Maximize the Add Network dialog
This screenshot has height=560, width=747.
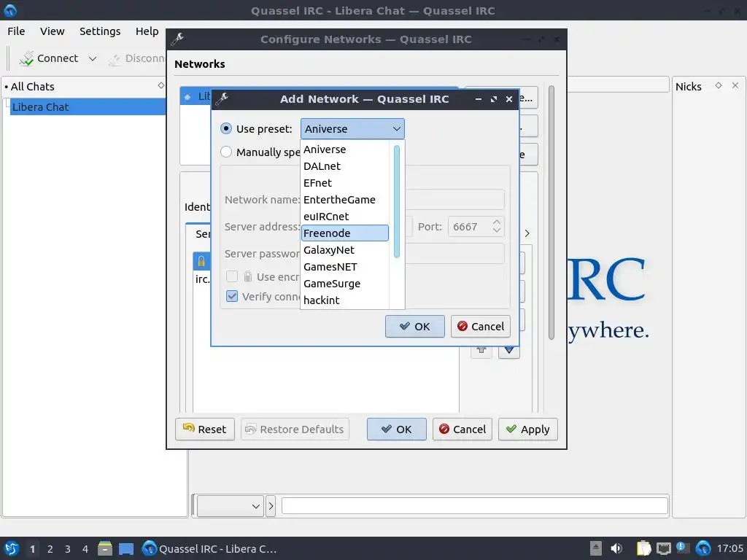[x=494, y=99]
